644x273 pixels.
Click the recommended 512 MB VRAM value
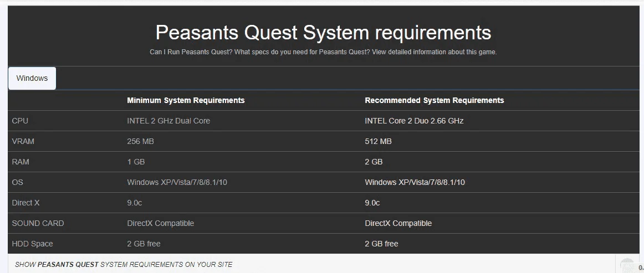tap(378, 141)
